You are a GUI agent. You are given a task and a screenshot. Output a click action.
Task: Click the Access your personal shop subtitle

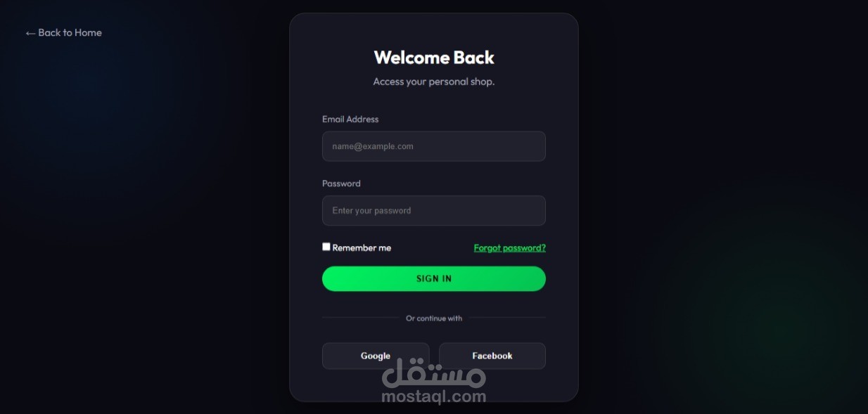(434, 82)
